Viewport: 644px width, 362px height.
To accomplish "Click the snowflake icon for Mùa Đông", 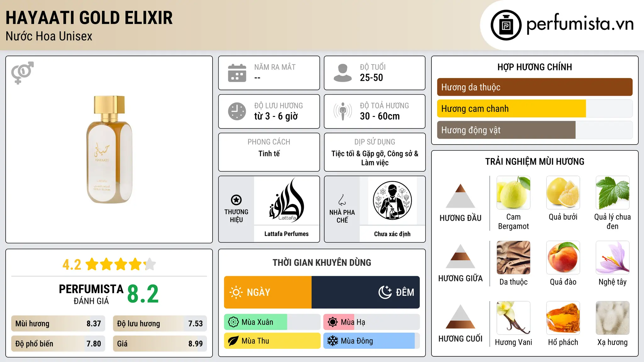I will (332, 341).
